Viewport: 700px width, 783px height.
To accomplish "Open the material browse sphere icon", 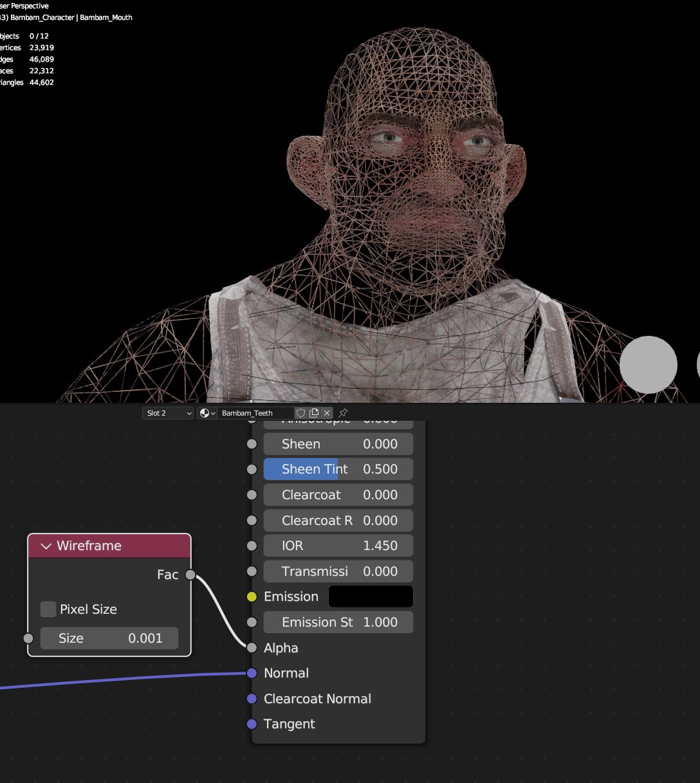I will (x=207, y=413).
